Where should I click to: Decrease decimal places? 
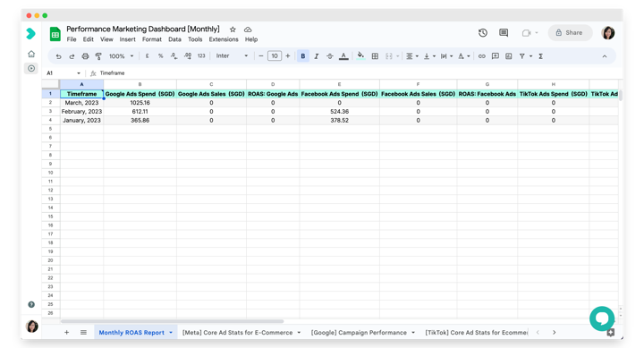(174, 56)
